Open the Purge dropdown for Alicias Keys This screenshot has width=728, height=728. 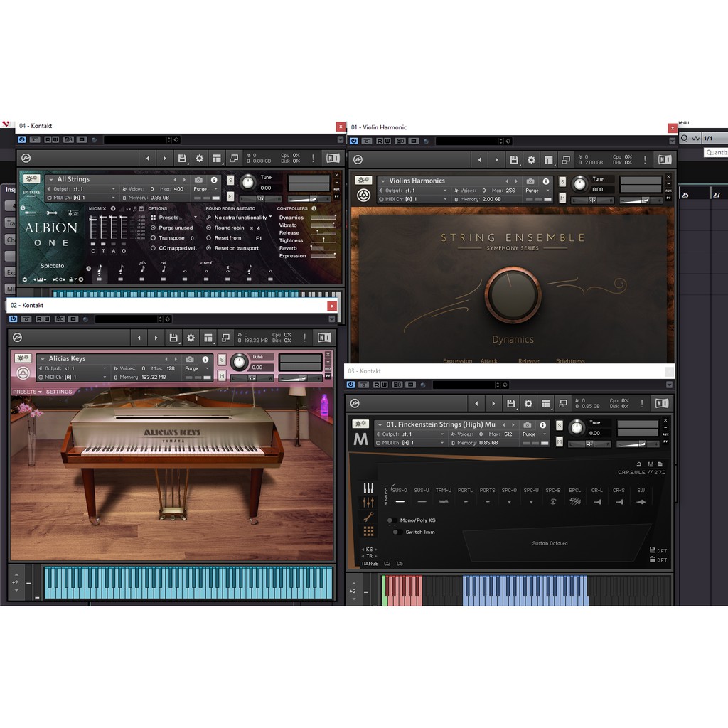tap(195, 368)
